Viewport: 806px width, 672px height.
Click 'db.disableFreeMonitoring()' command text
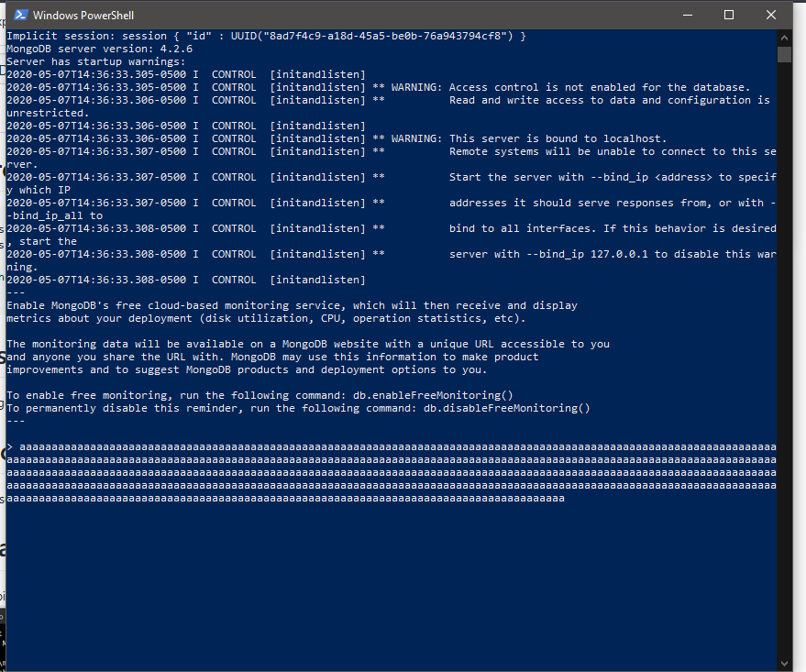507,409
